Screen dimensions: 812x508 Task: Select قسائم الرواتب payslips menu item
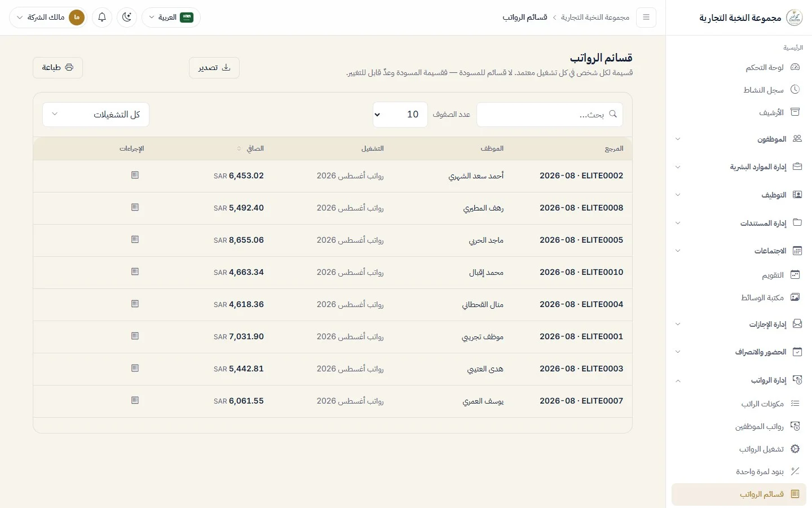(739, 494)
